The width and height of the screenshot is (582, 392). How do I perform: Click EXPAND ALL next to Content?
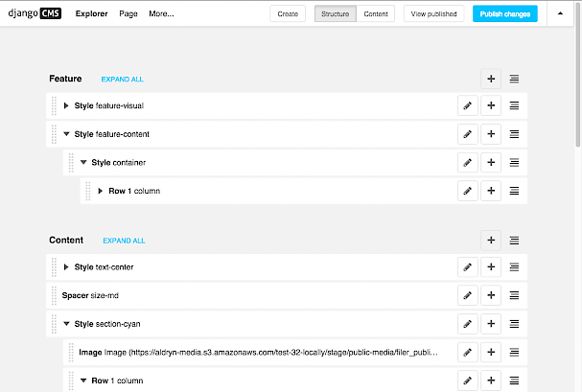[x=124, y=241]
